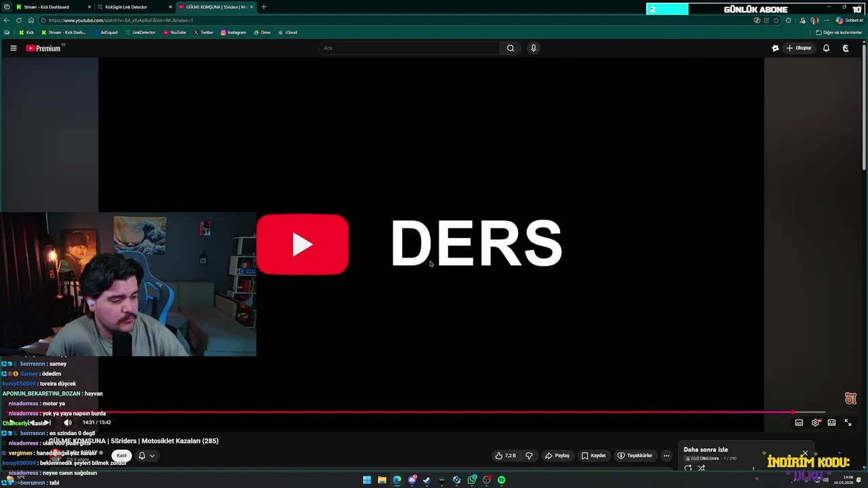Click the video progress bar scrubber
The image size is (868, 488).
[x=793, y=412]
